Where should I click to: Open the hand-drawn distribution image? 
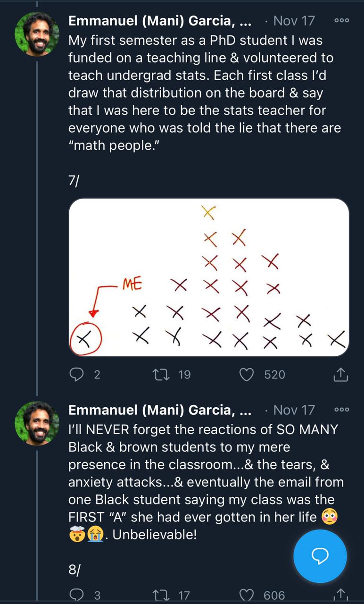tap(209, 277)
